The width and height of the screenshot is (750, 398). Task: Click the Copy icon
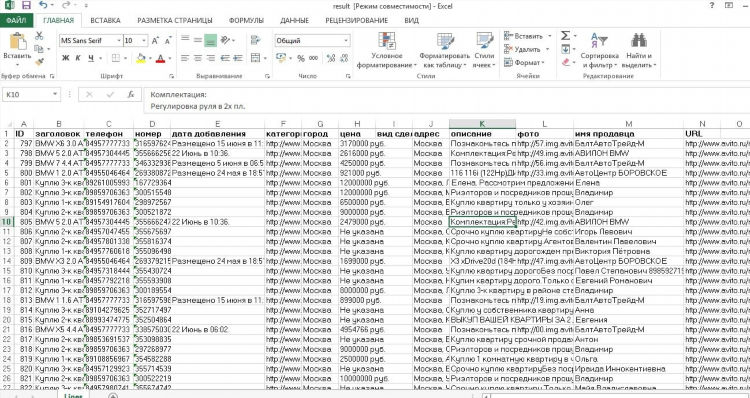(x=39, y=49)
